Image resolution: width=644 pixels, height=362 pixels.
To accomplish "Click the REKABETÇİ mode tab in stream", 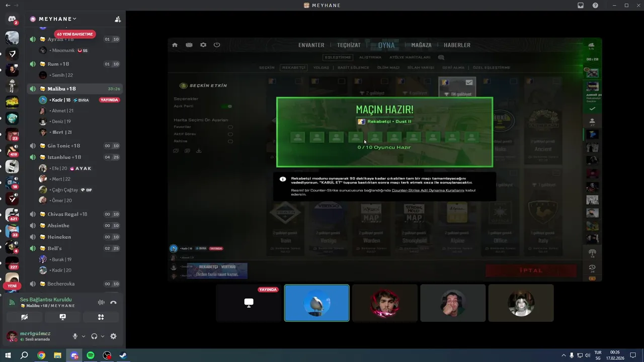I will pyautogui.click(x=294, y=67).
